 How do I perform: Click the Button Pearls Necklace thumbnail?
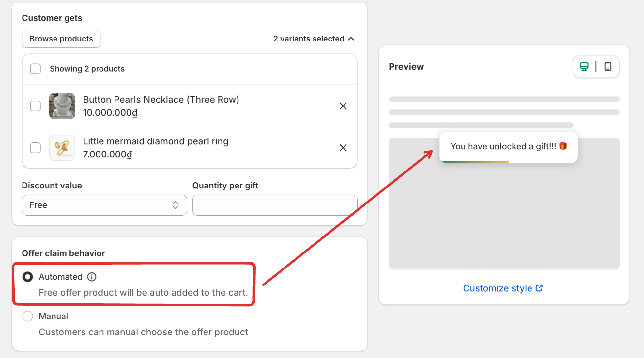pos(62,106)
